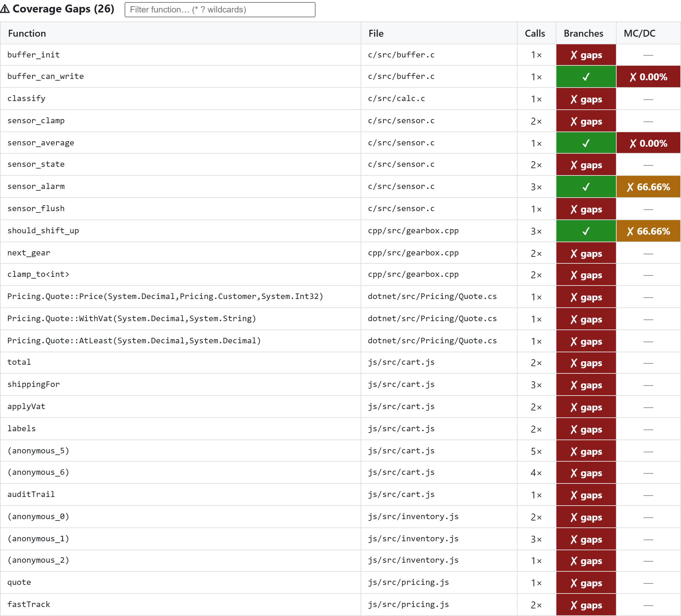Select the shippingFor function name
The width and height of the screenshot is (681, 616).
coord(34,384)
